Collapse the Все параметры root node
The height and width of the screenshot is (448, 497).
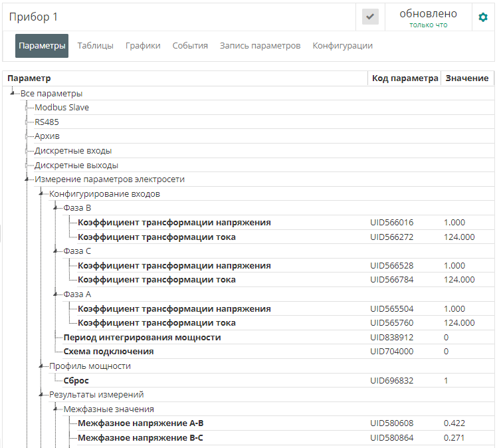coord(13,93)
